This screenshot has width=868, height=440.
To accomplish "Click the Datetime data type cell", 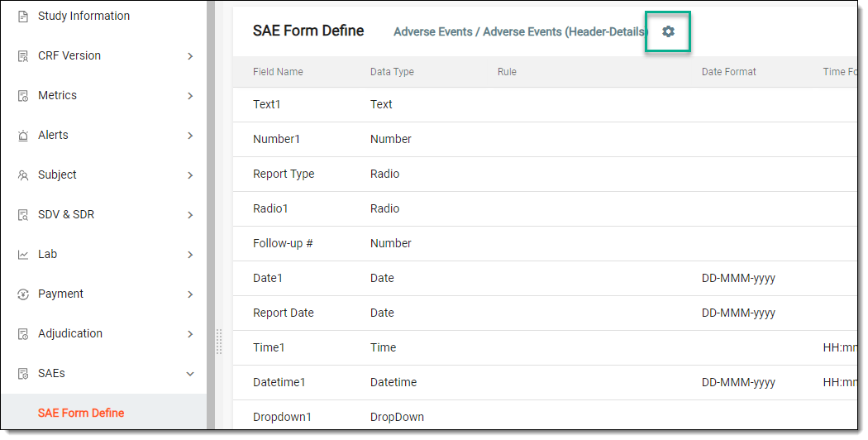I will [393, 382].
